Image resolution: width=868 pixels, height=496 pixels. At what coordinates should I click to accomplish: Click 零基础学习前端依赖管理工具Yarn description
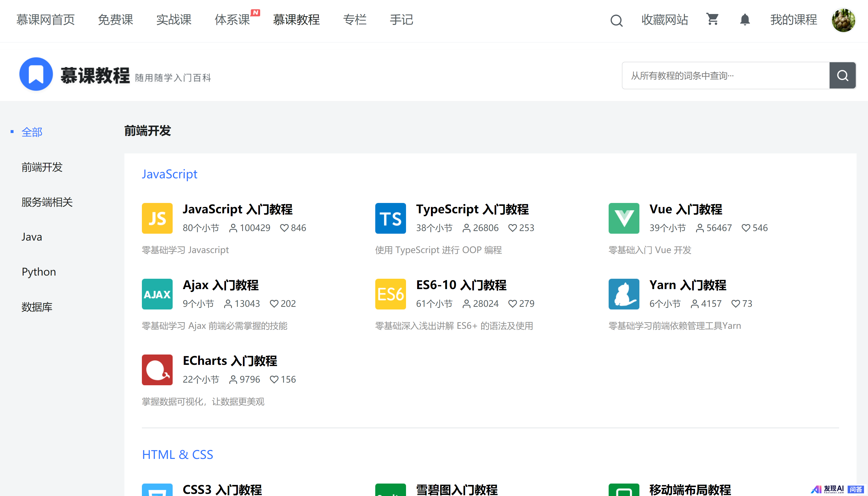click(674, 326)
